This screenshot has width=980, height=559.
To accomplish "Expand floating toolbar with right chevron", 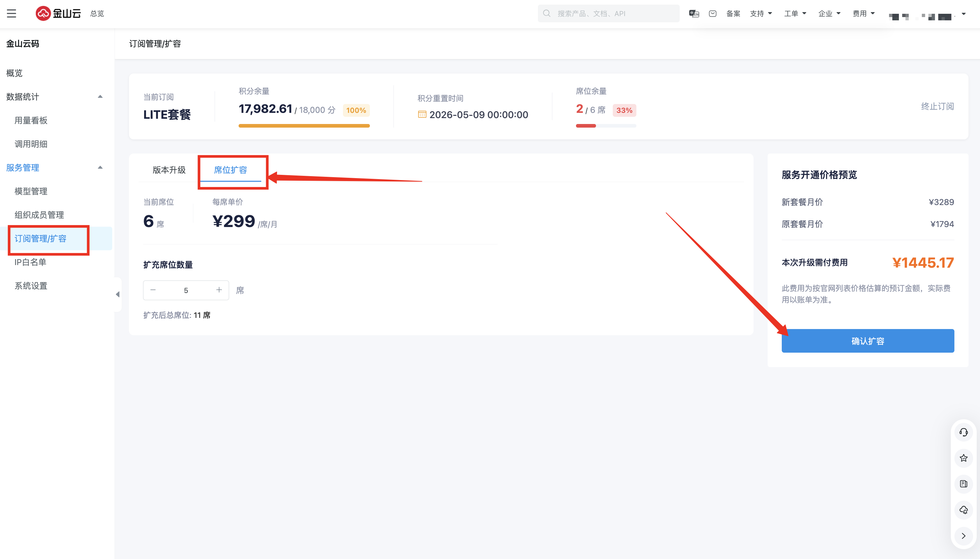I will click(964, 536).
